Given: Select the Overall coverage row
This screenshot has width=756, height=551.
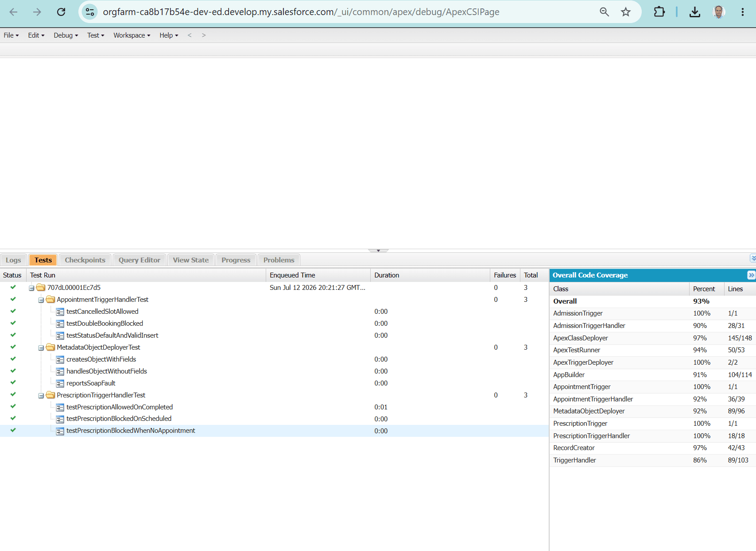Looking at the screenshot, I should pos(653,301).
